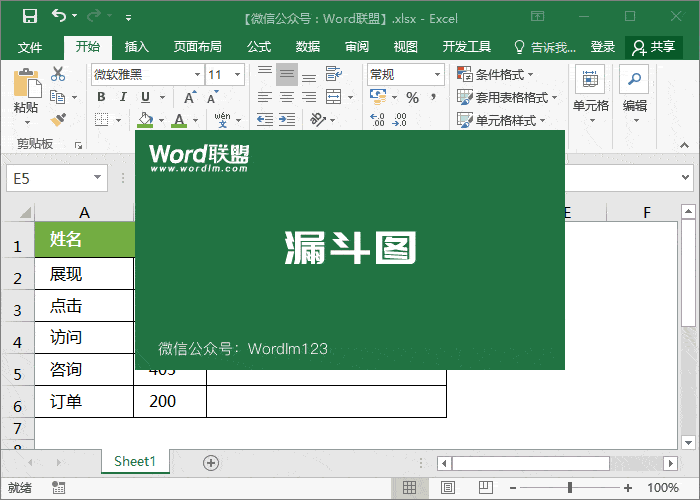
Task: Copy selection with the copy icon
Action: tap(58, 96)
